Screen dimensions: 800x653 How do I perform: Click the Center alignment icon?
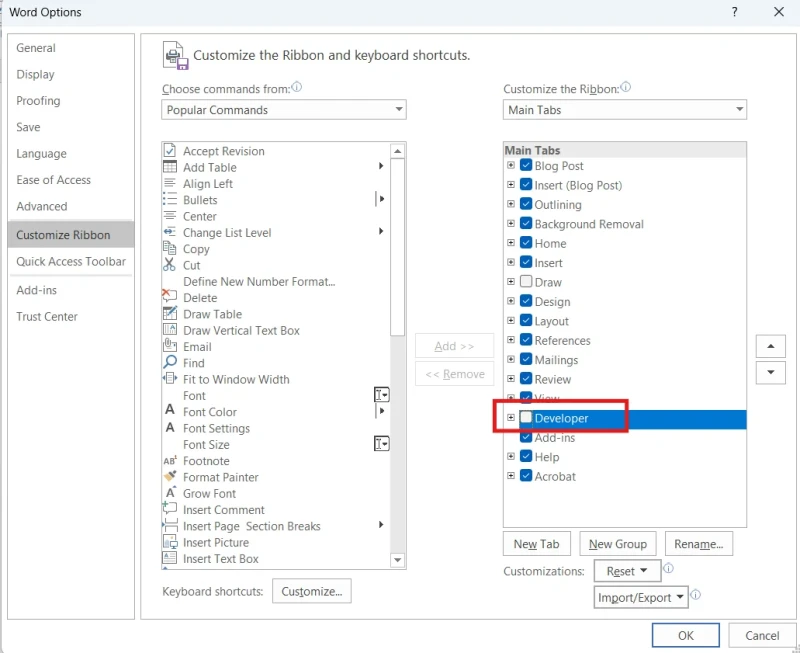coord(169,216)
